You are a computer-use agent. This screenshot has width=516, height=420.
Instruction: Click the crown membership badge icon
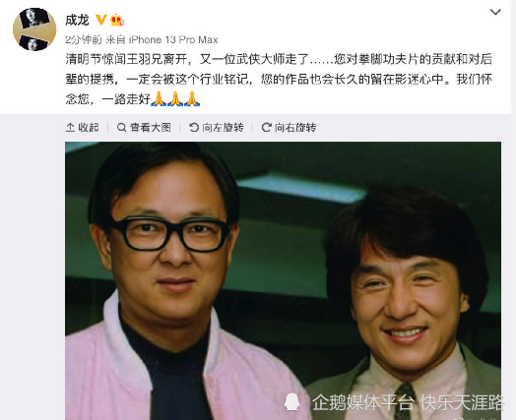tap(117, 20)
